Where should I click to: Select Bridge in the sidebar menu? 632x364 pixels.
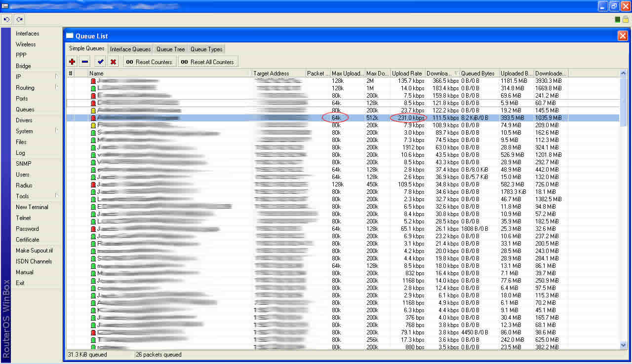click(x=23, y=66)
